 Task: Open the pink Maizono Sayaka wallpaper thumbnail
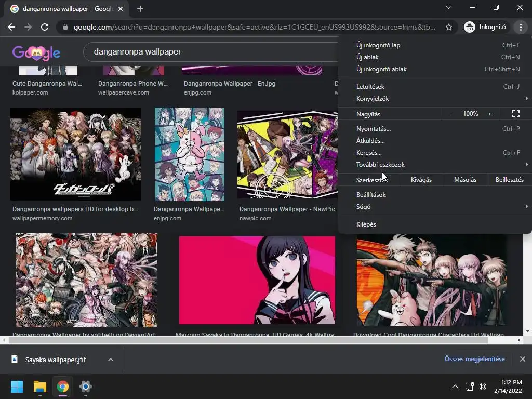(x=257, y=280)
